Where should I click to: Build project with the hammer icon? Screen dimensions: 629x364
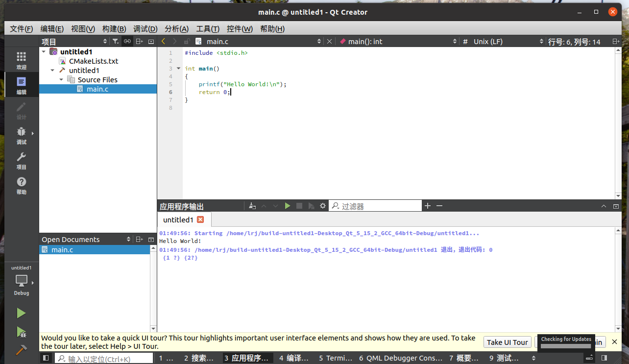pyautogui.click(x=21, y=350)
